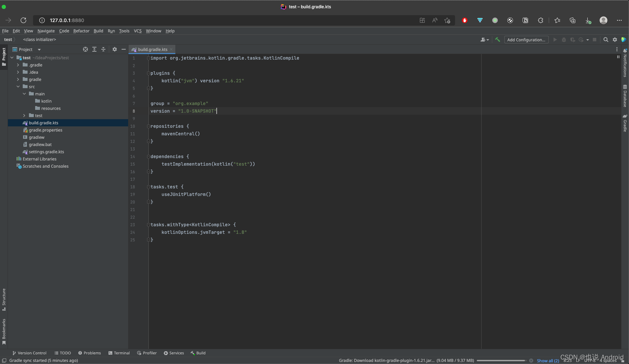Open the run configurations dropdown arrow
This screenshot has width=629, height=364.
(587, 40)
